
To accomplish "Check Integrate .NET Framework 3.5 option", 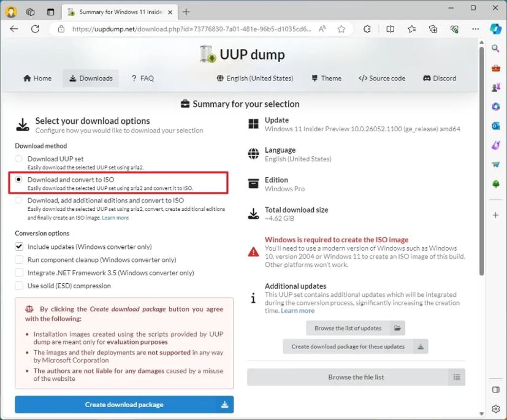I will pos(19,273).
